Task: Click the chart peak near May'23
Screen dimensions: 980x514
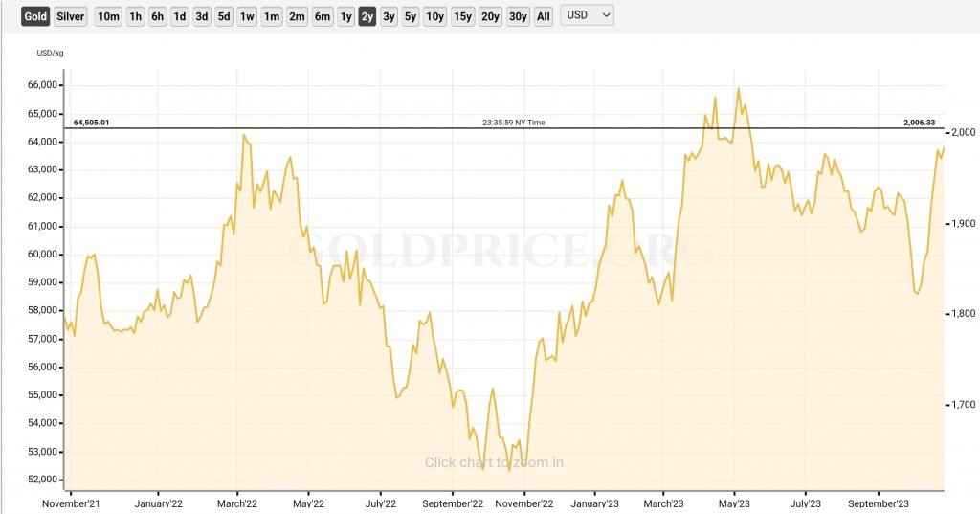Action: (x=738, y=89)
